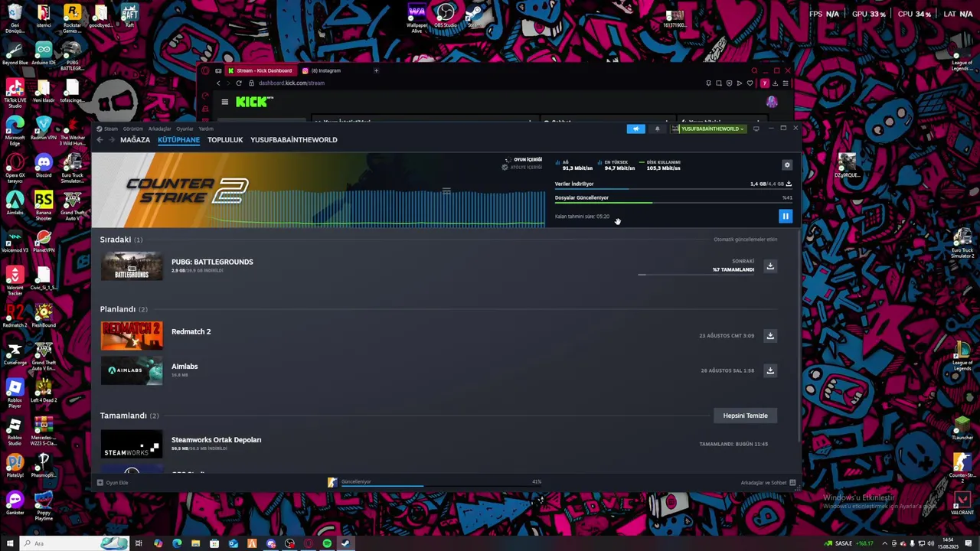Click PUBG: BATTLEGROUNDS title text
980x551 pixels.
212,262
